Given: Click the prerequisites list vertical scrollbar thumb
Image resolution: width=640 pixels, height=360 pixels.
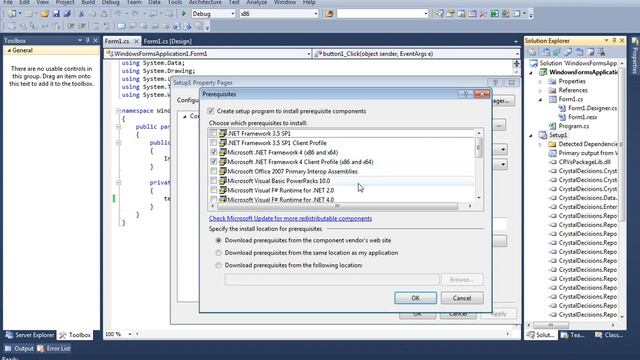Looking at the screenshot, I should click(479, 147).
